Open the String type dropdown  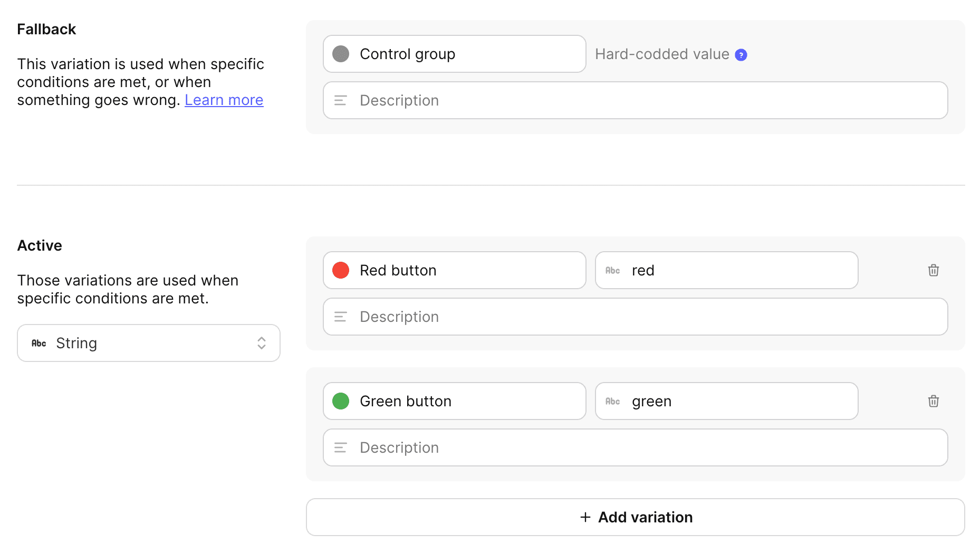(x=148, y=343)
